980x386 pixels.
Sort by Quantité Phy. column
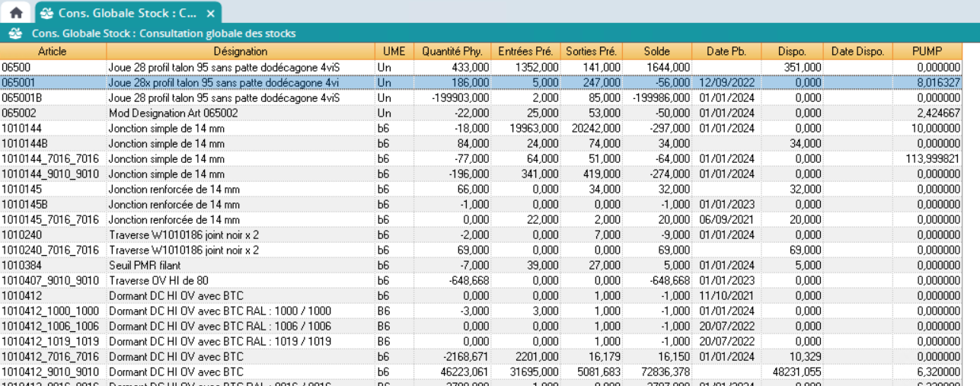click(x=452, y=51)
